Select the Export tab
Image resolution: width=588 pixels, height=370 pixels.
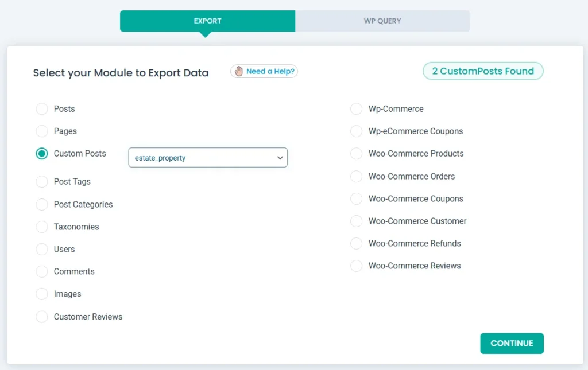pos(207,21)
